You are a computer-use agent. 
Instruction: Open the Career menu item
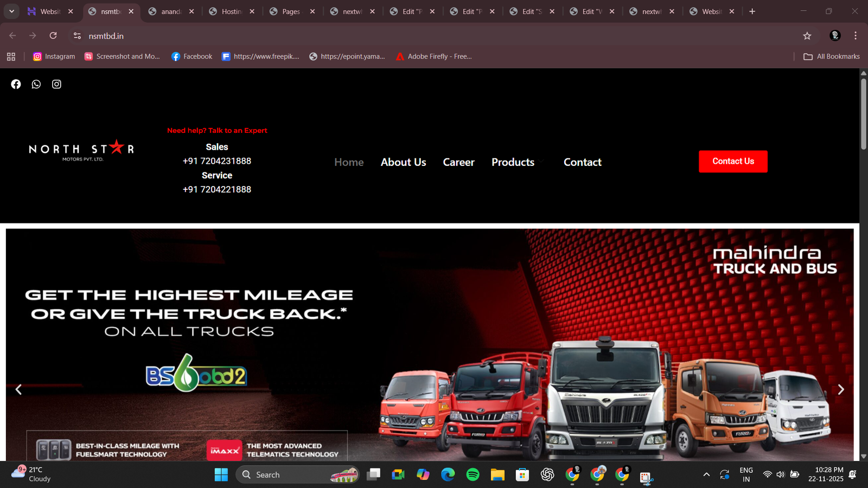pyautogui.click(x=458, y=162)
